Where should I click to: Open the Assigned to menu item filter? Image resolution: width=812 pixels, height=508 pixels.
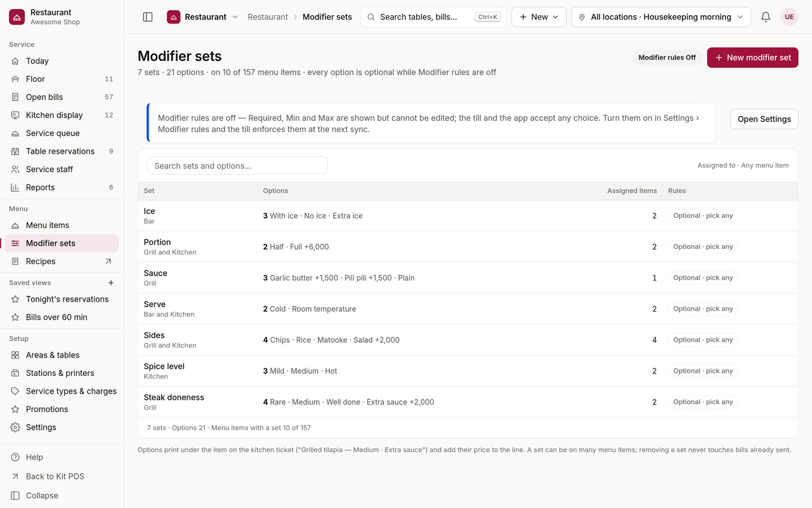pyautogui.click(x=743, y=166)
